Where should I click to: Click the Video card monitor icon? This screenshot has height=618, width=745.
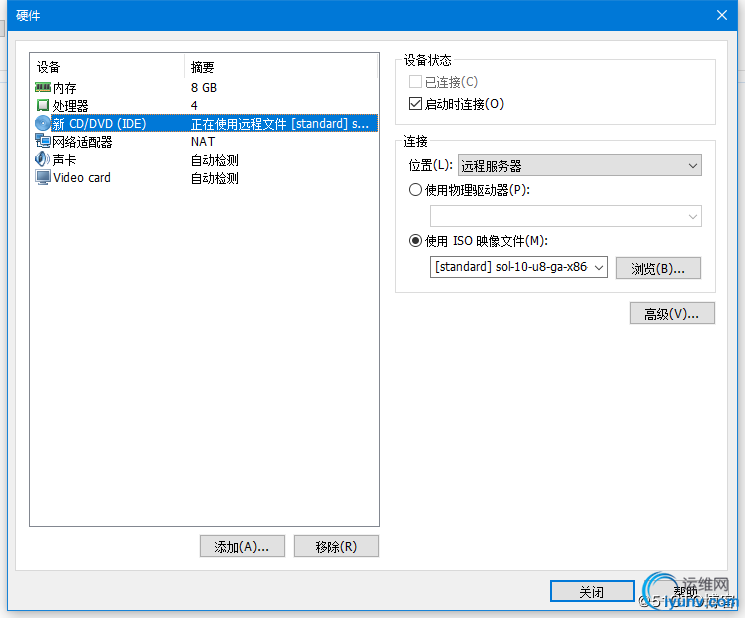click(x=43, y=177)
